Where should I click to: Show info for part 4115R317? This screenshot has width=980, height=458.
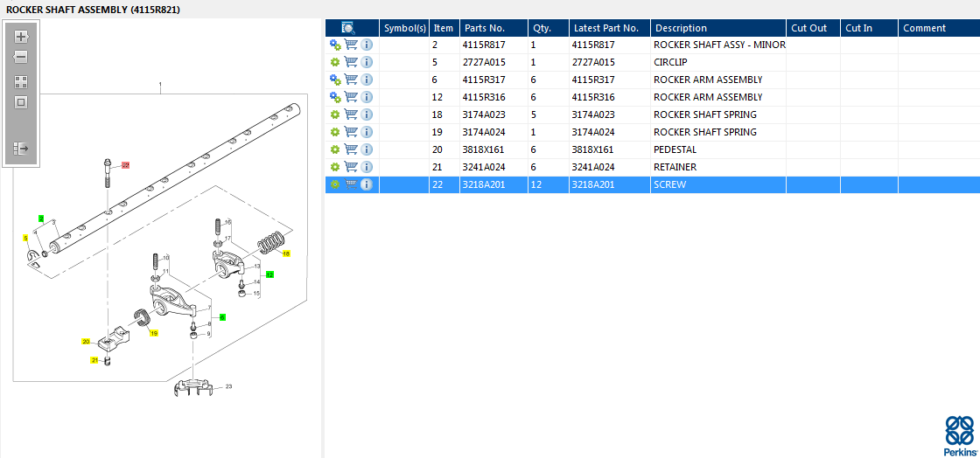(x=367, y=80)
